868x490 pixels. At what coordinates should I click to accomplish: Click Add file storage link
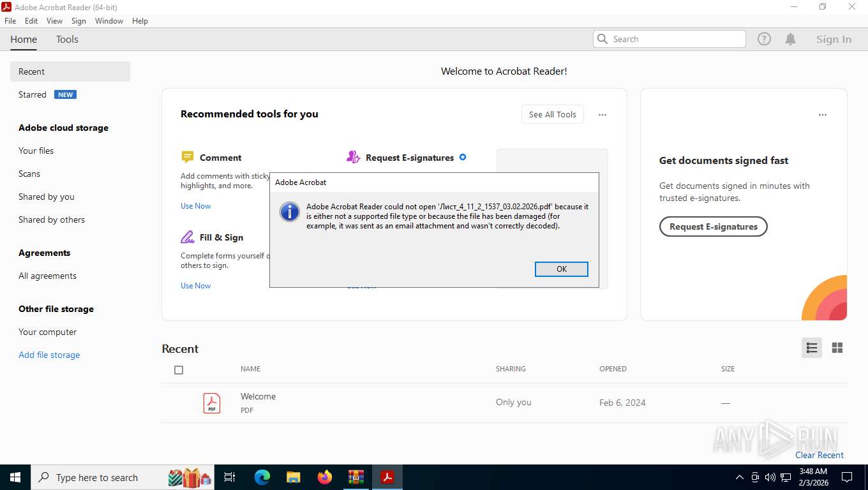(49, 355)
